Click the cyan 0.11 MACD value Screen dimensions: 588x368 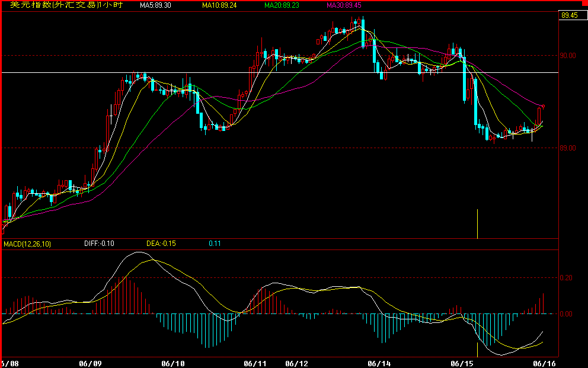pos(215,244)
